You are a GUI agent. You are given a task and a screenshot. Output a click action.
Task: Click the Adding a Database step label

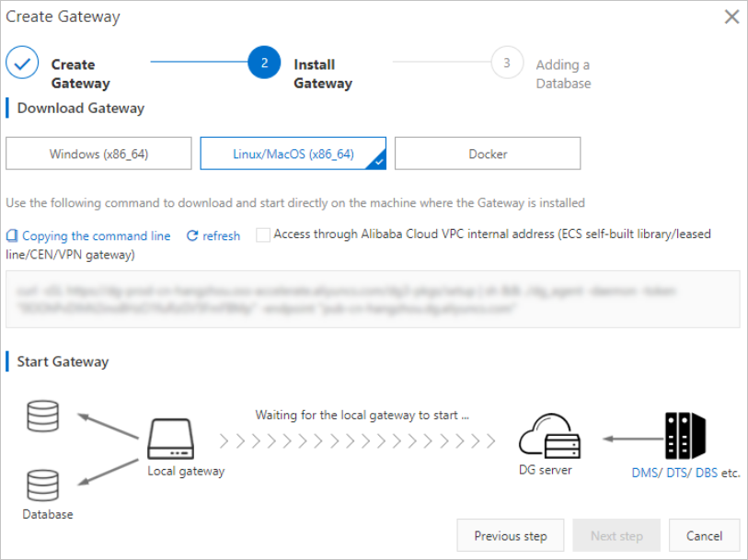tap(563, 74)
